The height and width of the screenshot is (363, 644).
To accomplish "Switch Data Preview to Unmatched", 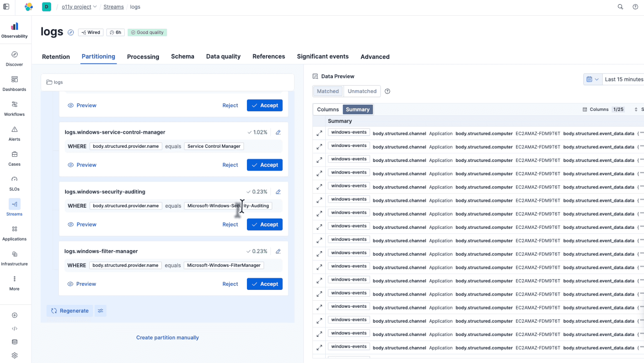I will click(x=361, y=91).
